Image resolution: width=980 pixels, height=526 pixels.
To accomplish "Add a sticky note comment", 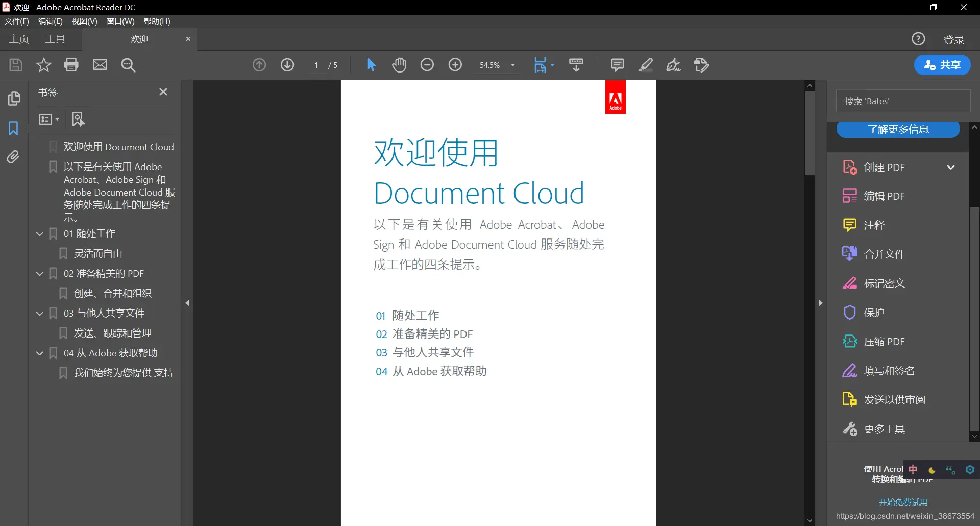I will [x=618, y=65].
